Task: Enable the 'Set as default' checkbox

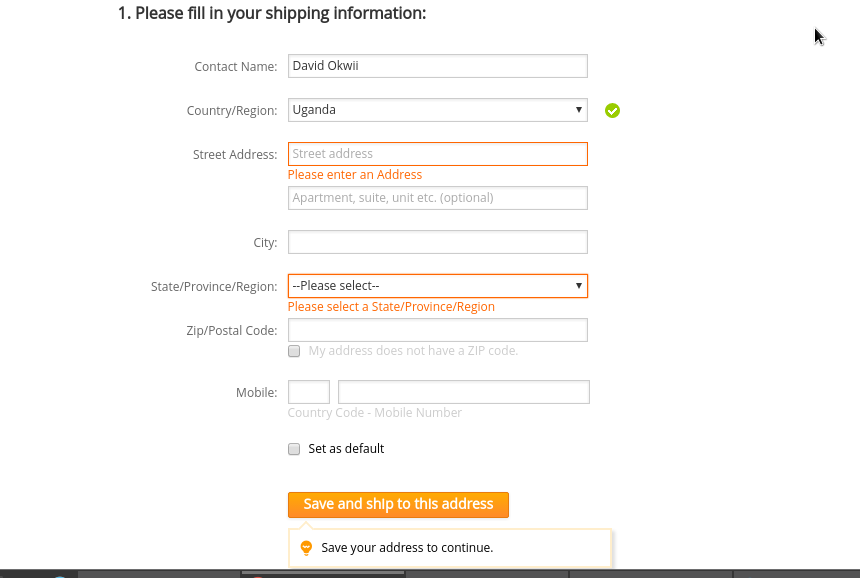Action: click(x=294, y=449)
